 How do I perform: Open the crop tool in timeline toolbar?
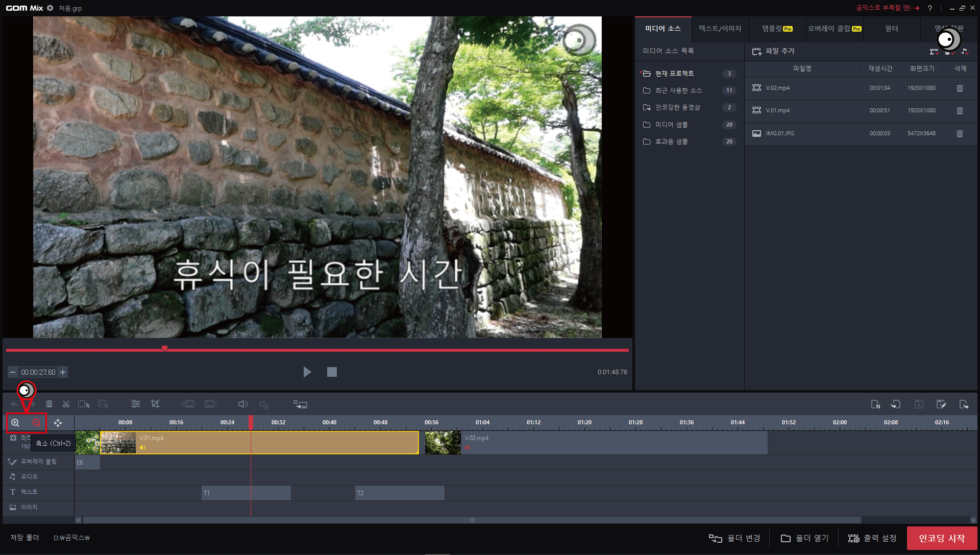pyautogui.click(x=155, y=404)
